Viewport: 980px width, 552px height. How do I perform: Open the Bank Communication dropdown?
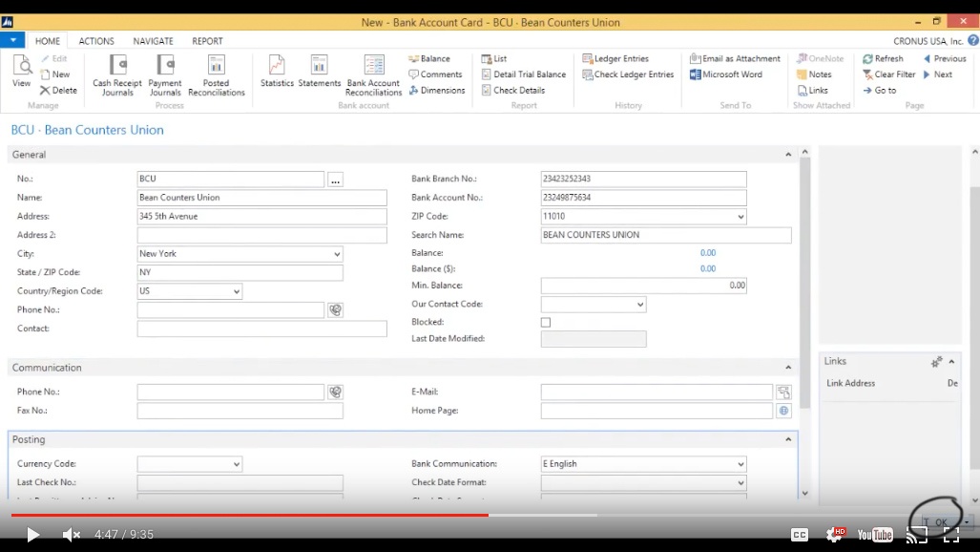point(740,464)
